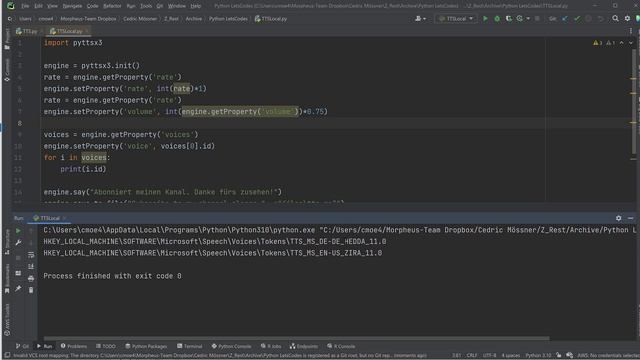Close the TTSLocal.py editor tab
The image size is (640, 360).
pyautogui.click(x=87, y=31)
